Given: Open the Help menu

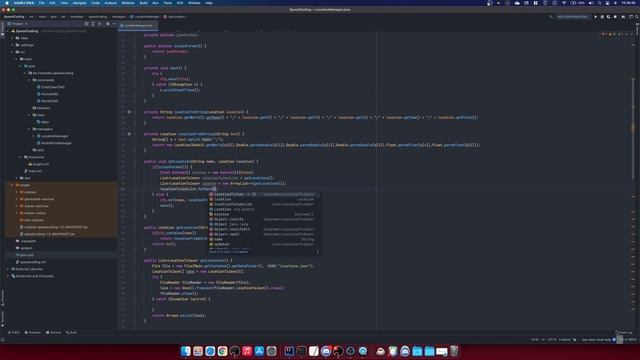Looking at the screenshot, I should click(209, 3).
